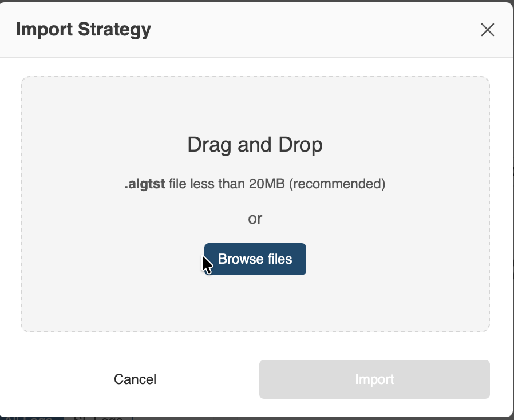
Task: Click the Browse files button
Action: [255, 259]
